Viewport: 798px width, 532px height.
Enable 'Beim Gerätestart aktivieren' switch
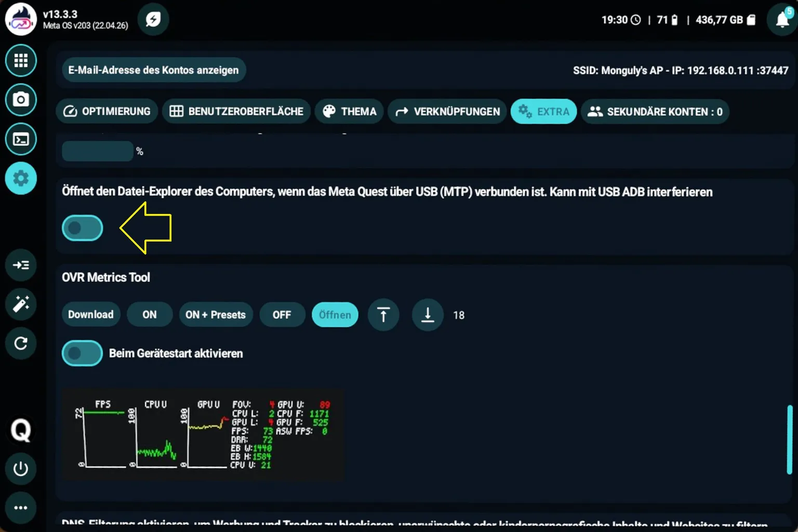[x=82, y=353]
